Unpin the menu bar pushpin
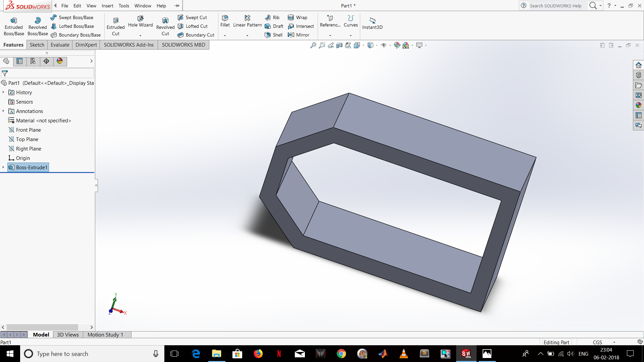 click(176, 5)
